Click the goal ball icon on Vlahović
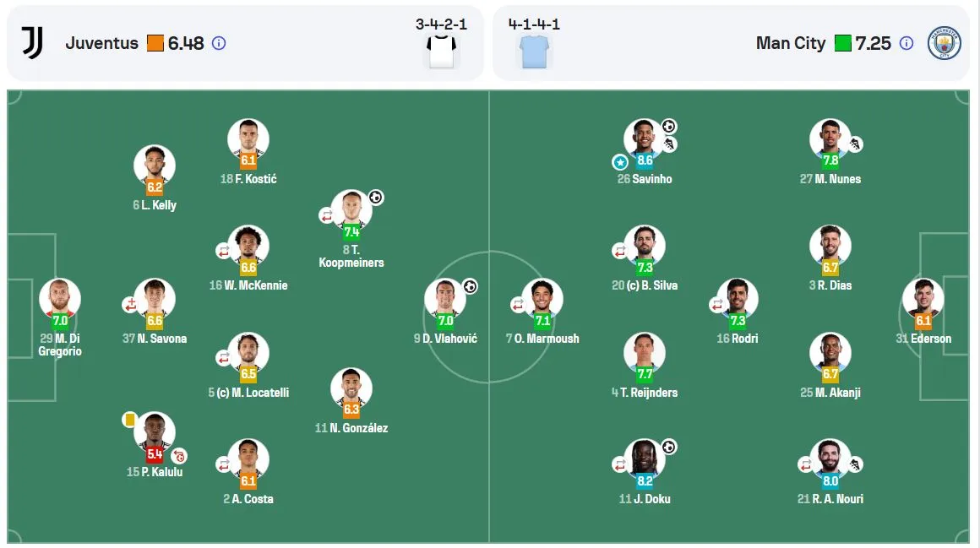 point(470,286)
